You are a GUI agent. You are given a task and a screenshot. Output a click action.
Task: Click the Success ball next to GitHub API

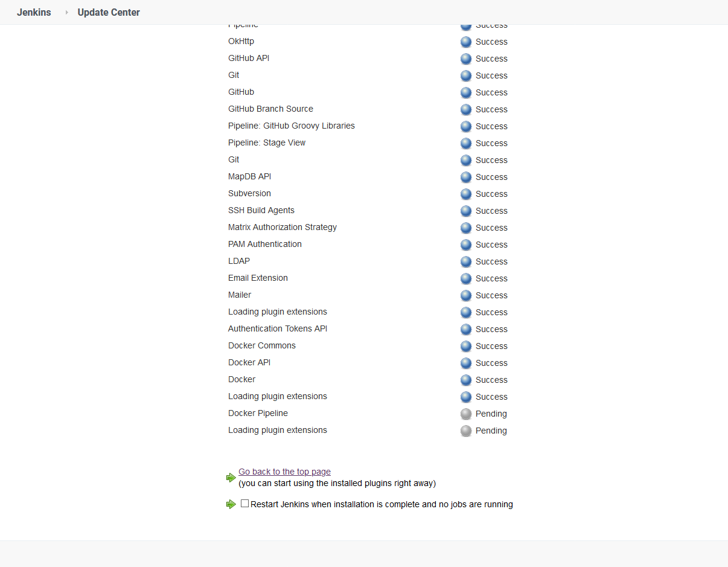pos(465,59)
